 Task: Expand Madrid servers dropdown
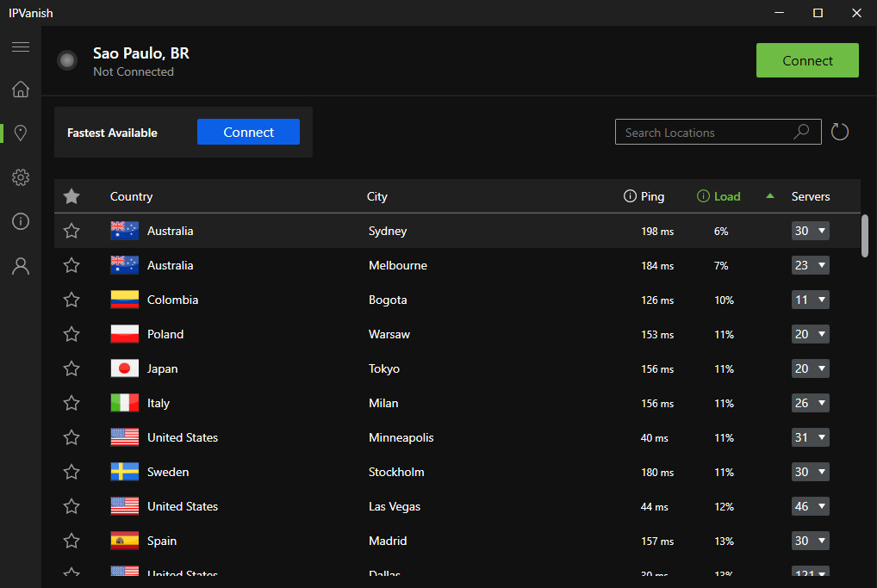tap(811, 541)
